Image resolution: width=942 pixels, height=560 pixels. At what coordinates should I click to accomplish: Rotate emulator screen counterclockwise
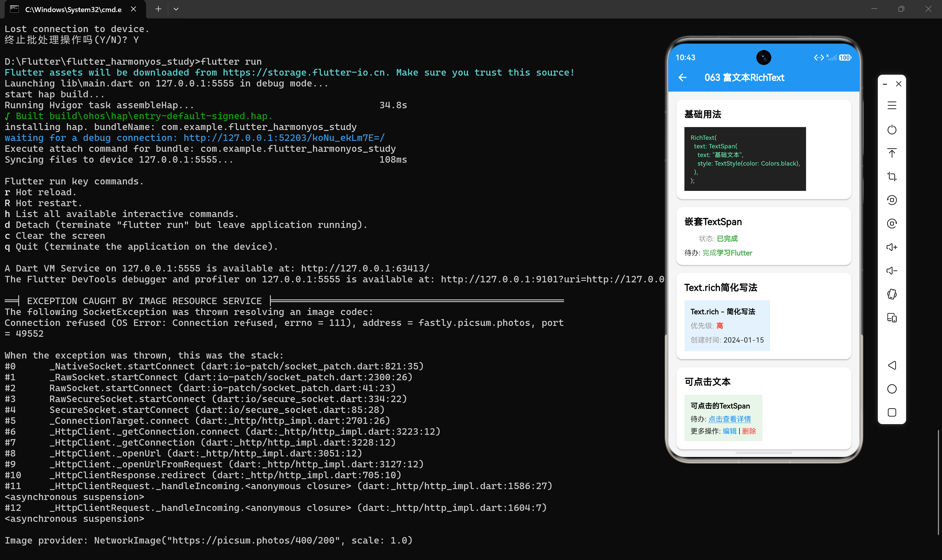(x=892, y=200)
